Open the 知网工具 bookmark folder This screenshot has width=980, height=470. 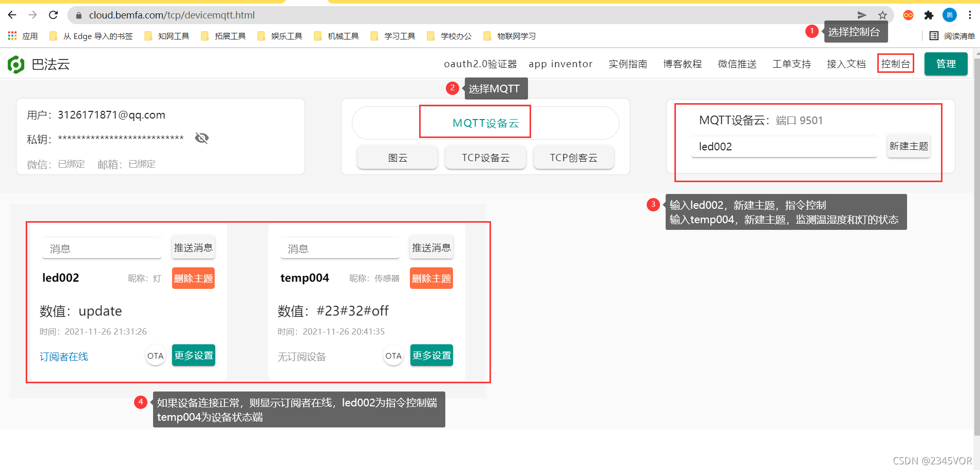(167, 36)
